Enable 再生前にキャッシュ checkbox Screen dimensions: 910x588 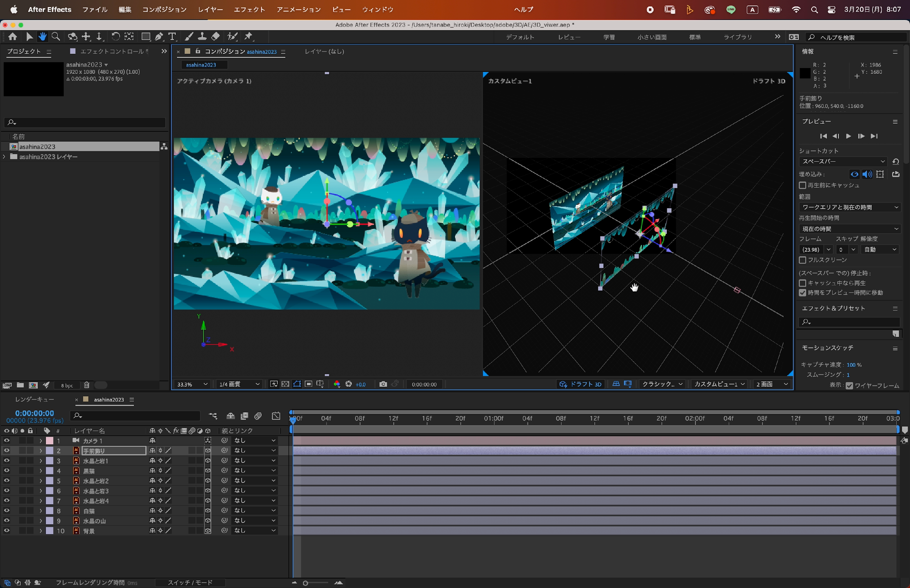(x=803, y=185)
